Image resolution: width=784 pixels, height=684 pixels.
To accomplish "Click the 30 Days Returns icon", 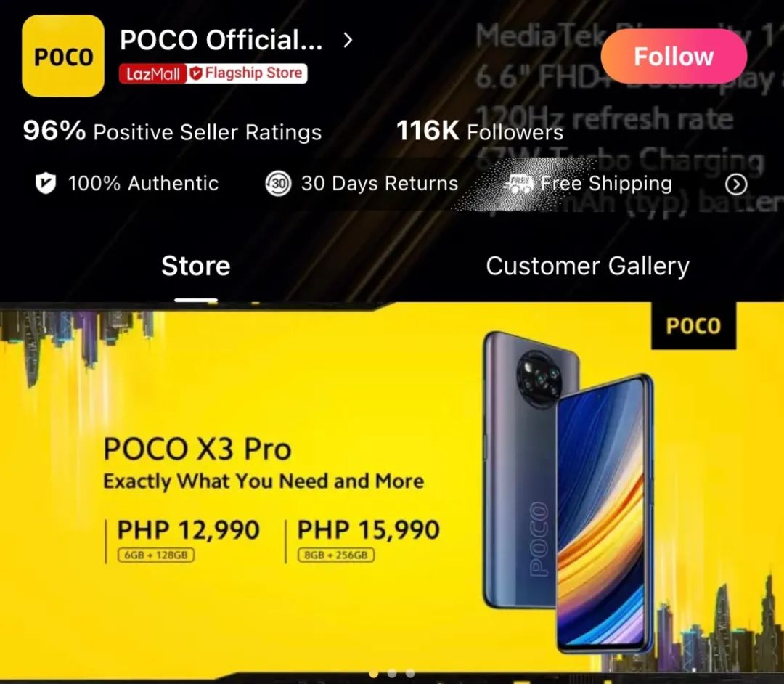I will [x=278, y=184].
